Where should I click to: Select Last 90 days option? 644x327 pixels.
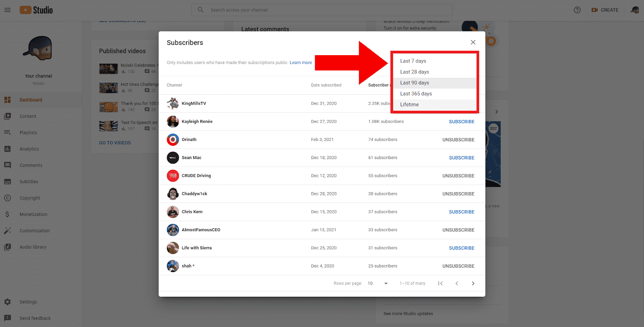(x=435, y=83)
